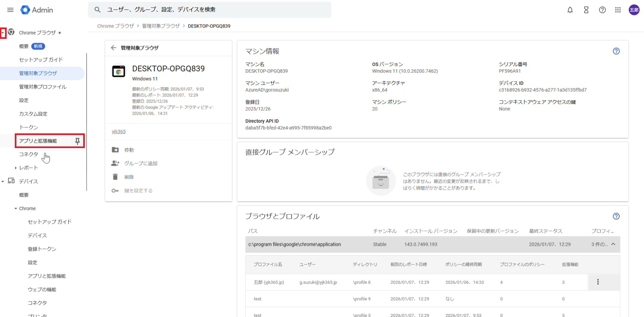The width and height of the screenshot is (644, 317).
Task: Click the search field at top
Action: (215, 10)
